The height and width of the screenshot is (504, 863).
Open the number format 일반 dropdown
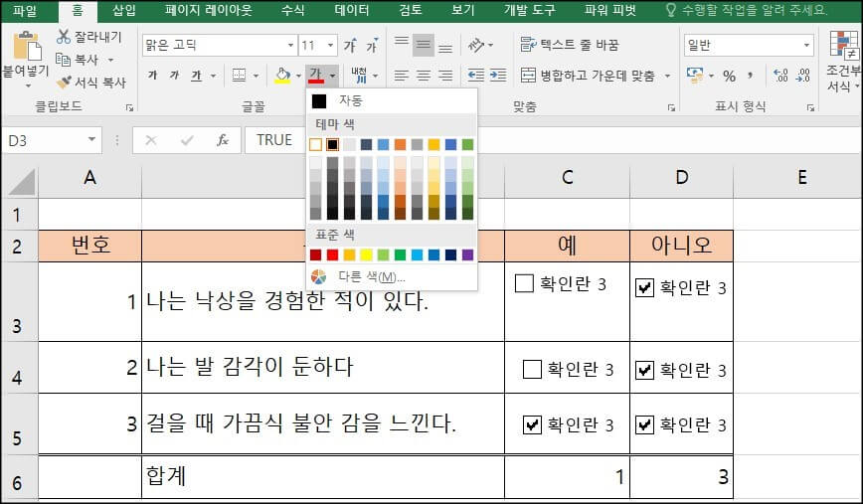click(806, 45)
